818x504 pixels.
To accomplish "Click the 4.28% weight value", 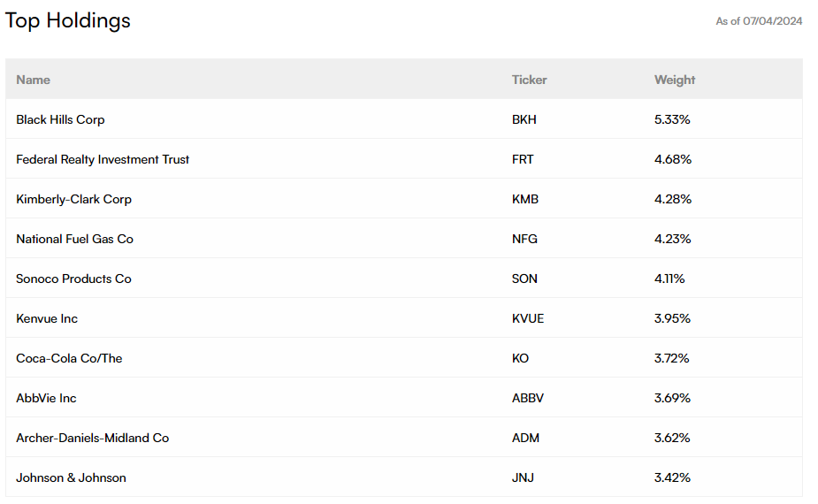I will 672,199.
